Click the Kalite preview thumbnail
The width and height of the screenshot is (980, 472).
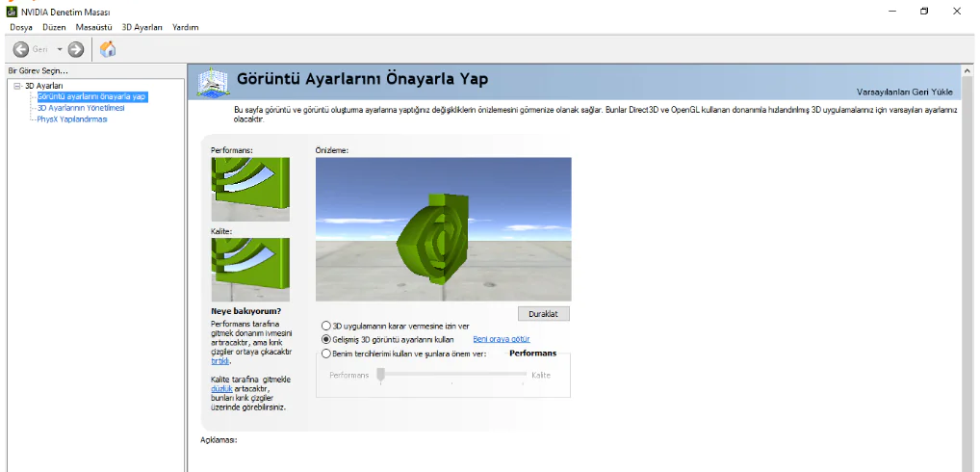coord(249,270)
